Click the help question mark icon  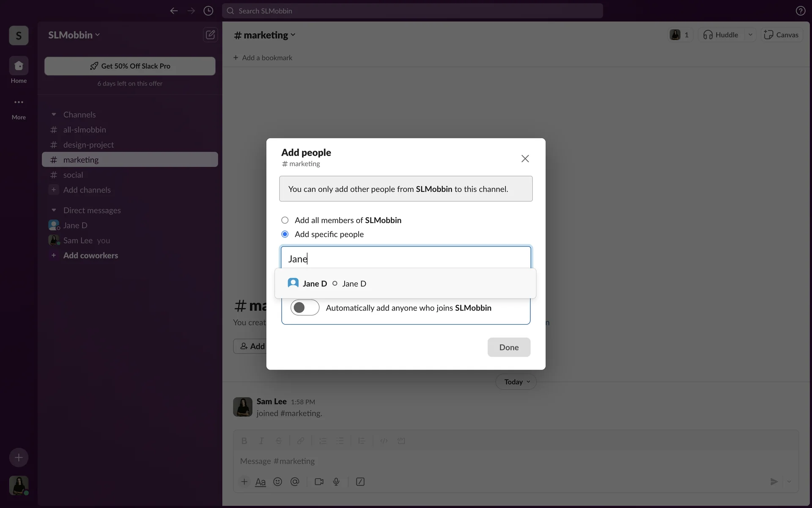800,11
